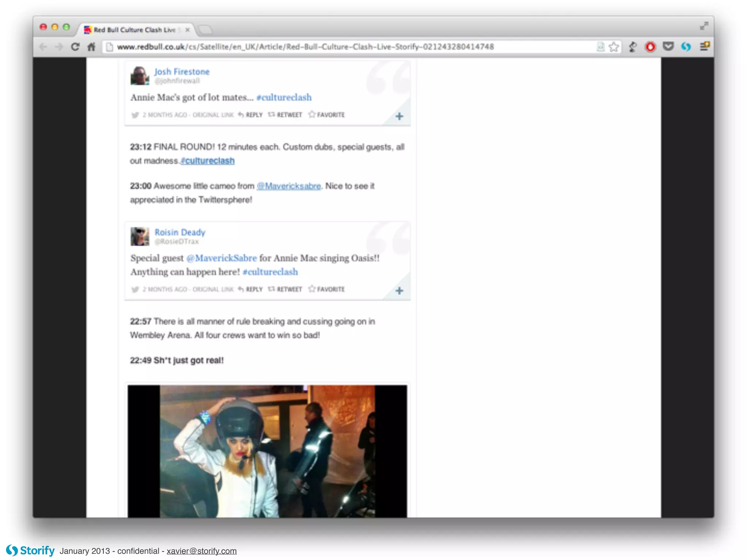Retweet Josh Firestone's tweet
Image resolution: width=747 pixels, height=560 pixels.
[x=285, y=115]
